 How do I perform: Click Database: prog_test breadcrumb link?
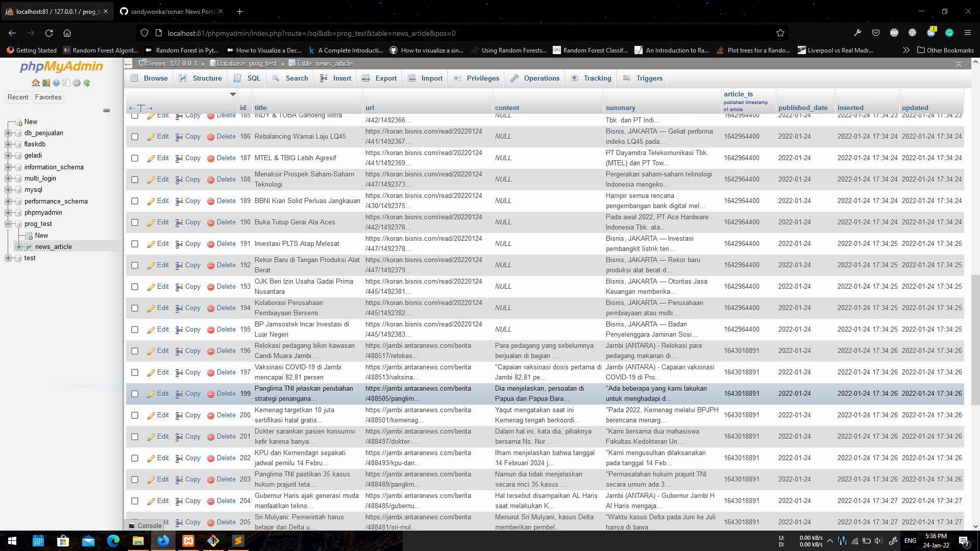point(246,64)
